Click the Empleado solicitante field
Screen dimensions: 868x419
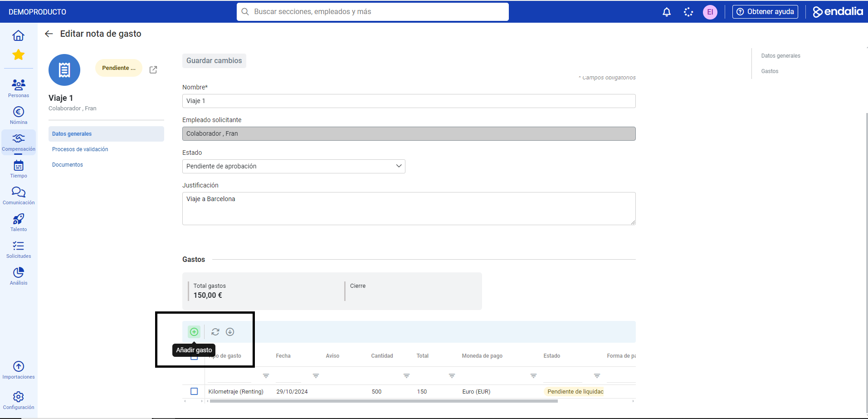pyautogui.click(x=409, y=133)
